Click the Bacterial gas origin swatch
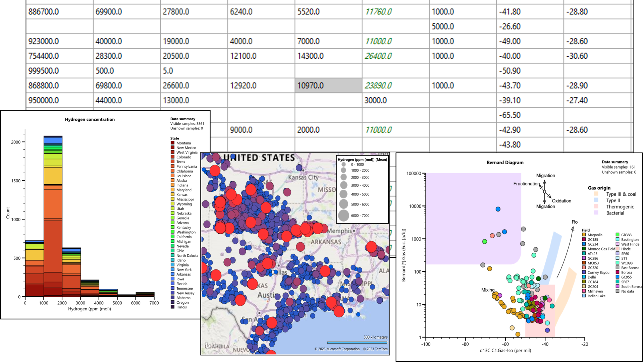 (596, 213)
